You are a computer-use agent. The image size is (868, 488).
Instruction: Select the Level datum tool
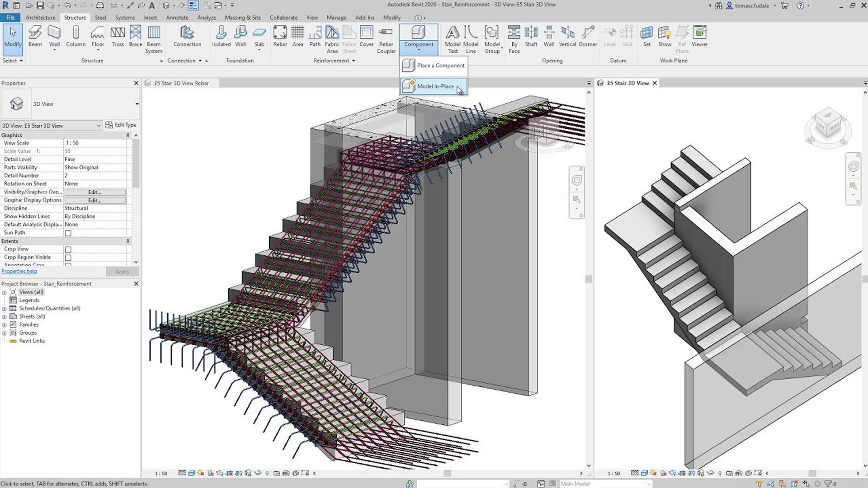[x=609, y=36]
